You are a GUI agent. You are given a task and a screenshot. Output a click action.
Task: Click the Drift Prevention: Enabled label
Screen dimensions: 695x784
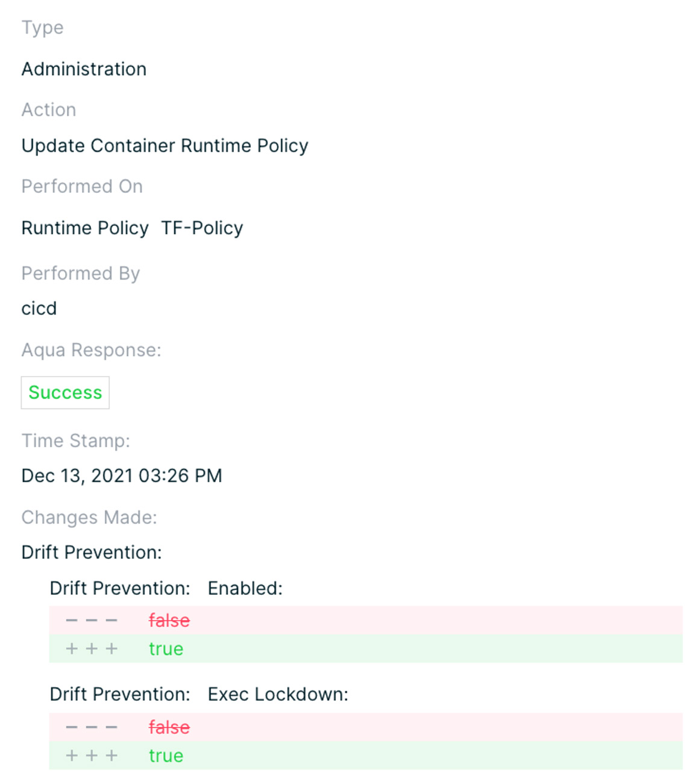(x=166, y=588)
